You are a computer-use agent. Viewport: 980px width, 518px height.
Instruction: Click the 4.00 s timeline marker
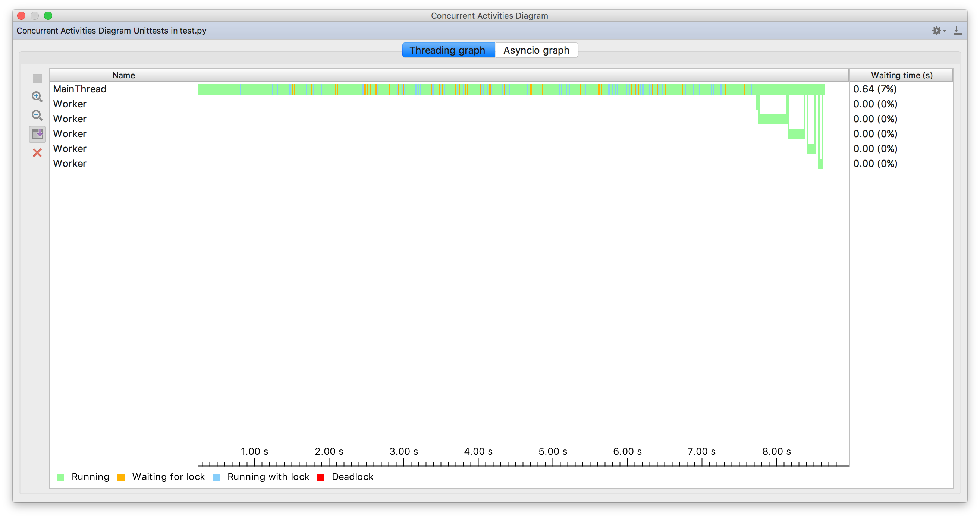pyautogui.click(x=478, y=451)
